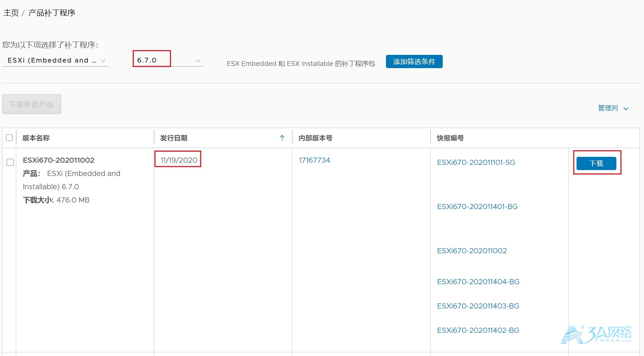This screenshot has width=644, height=356.
Task: Open bulletin link ESXi670-202011002
Action: point(472,251)
